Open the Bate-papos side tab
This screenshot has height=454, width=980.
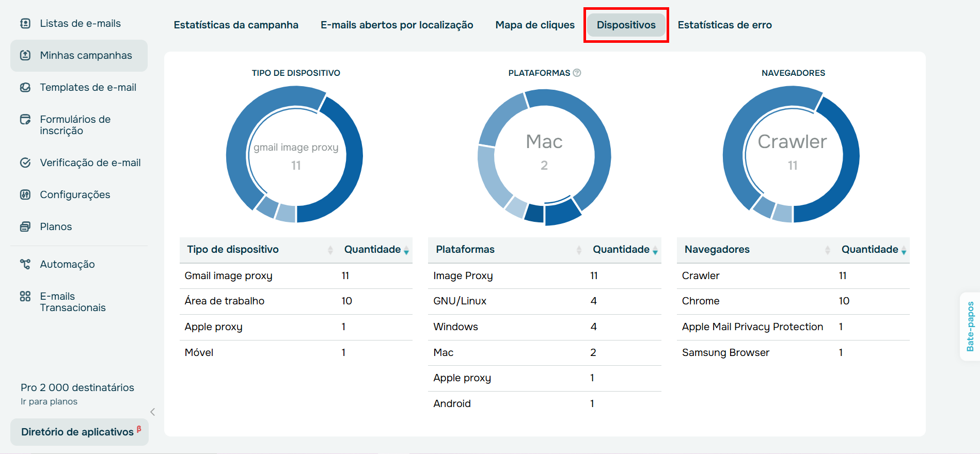pos(970,327)
